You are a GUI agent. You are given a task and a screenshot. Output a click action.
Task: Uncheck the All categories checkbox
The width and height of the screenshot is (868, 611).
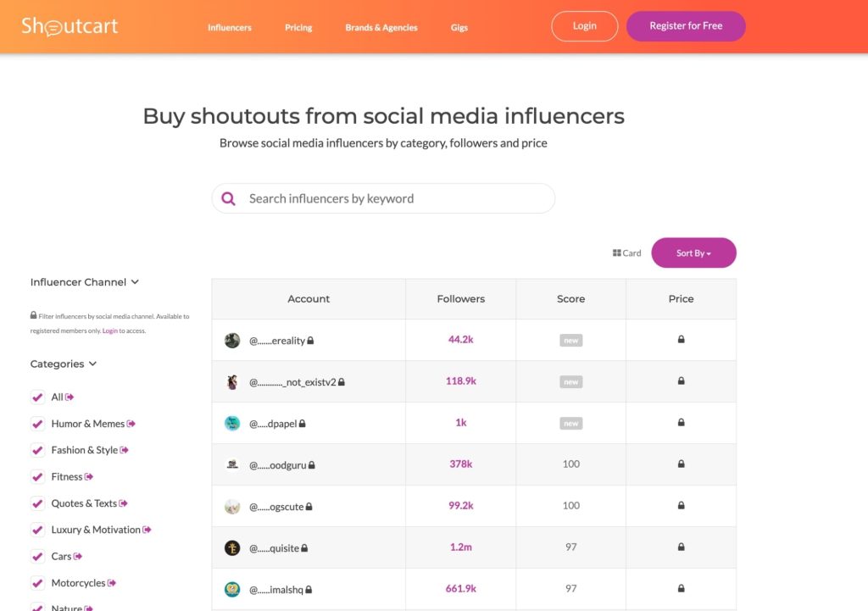coord(37,397)
